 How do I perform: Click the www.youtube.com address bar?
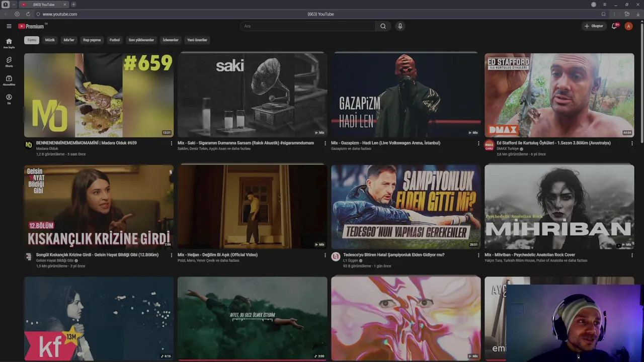pos(60,14)
